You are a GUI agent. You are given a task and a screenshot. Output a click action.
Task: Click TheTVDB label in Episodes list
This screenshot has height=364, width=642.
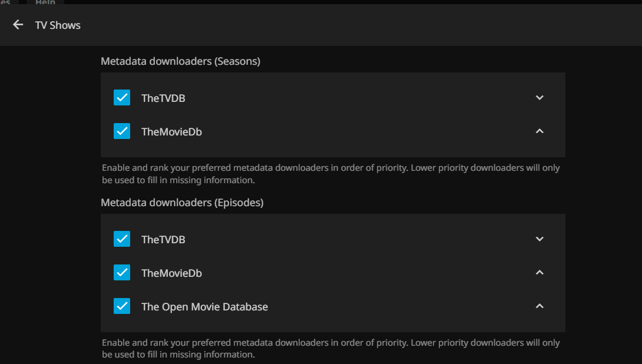pos(163,240)
